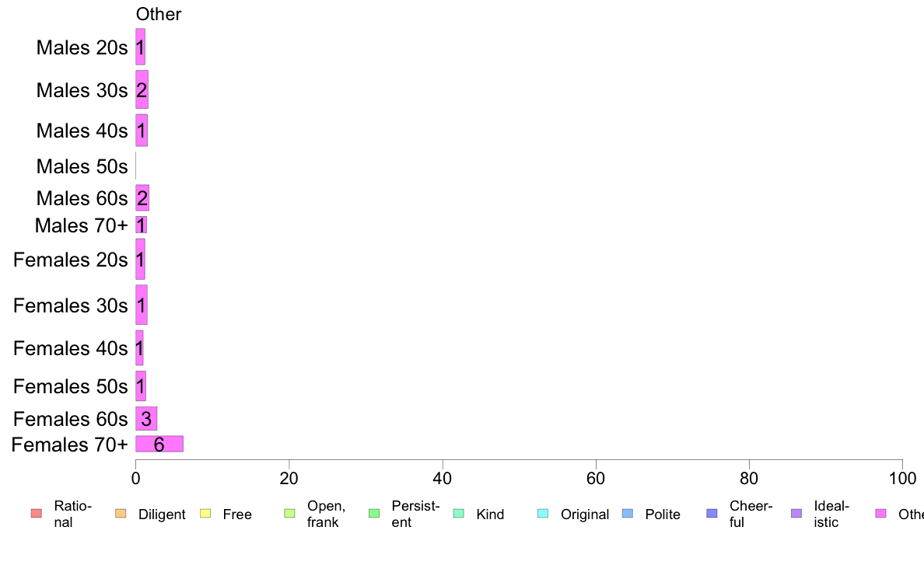Select the Free legend yellow swatch
This screenshot has width=924, height=572.
click(205, 514)
